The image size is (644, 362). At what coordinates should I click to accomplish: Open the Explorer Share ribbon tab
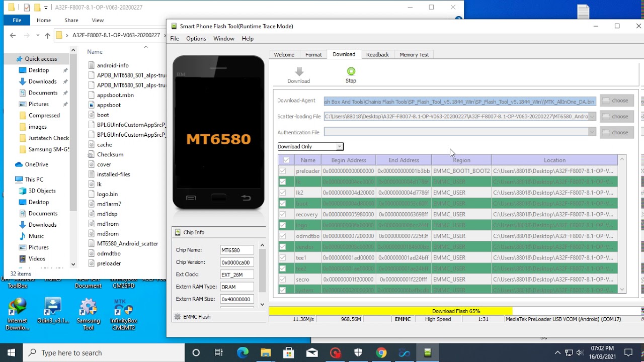click(71, 20)
